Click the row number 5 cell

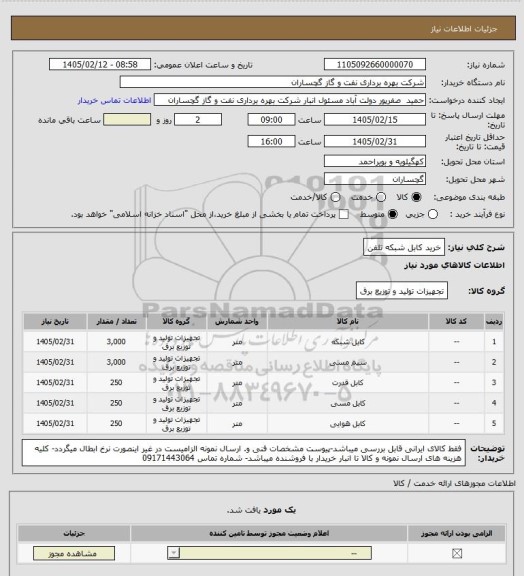494,424
